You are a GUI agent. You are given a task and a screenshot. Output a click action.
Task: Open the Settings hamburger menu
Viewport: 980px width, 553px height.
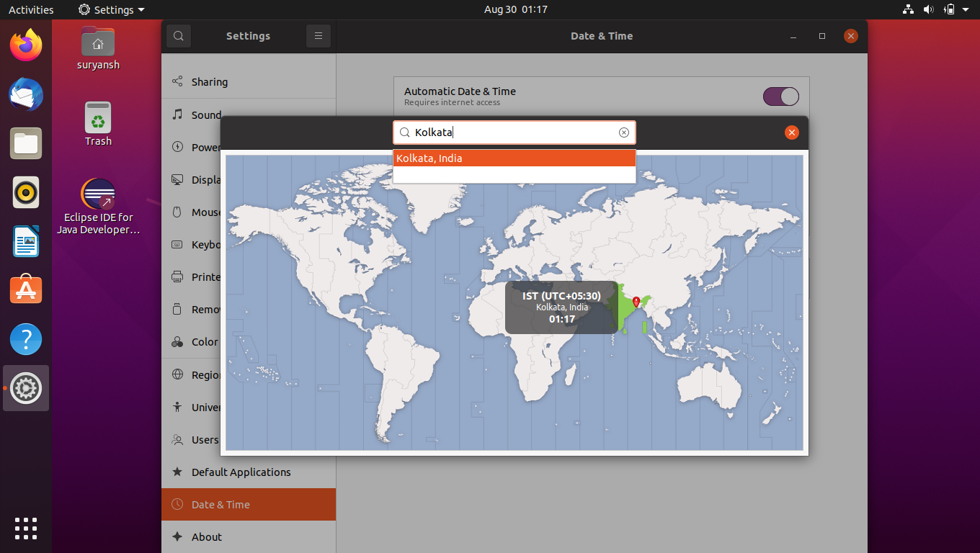click(x=318, y=36)
